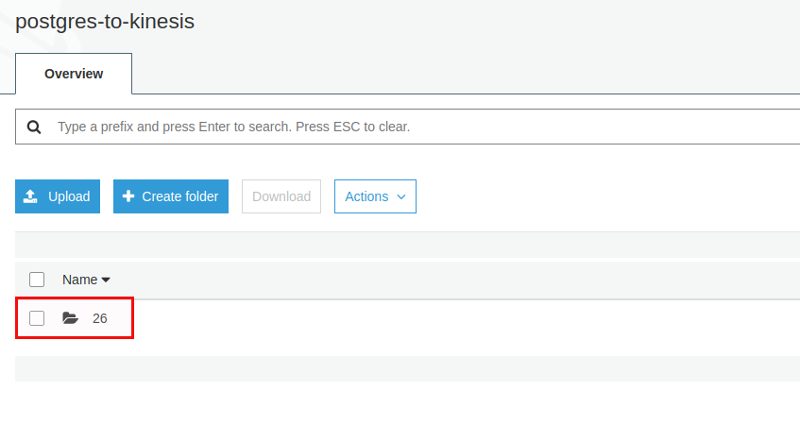Click the greyed-out Download button

click(x=281, y=196)
